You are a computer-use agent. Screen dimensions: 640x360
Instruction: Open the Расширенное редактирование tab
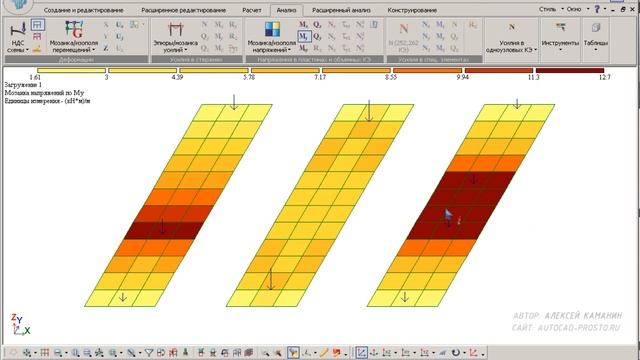tap(184, 10)
